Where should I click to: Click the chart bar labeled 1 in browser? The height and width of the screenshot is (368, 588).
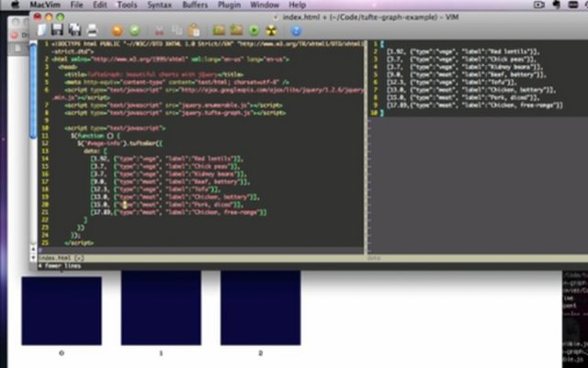tap(161, 308)
